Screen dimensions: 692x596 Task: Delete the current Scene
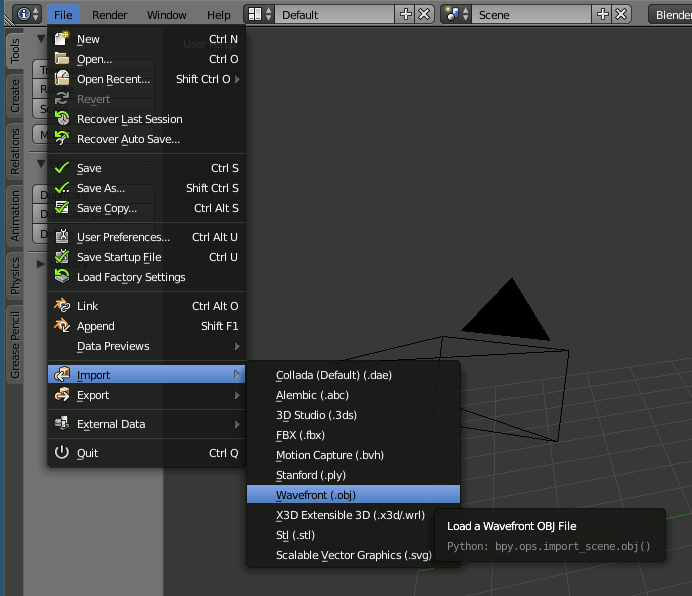[621, 14]
